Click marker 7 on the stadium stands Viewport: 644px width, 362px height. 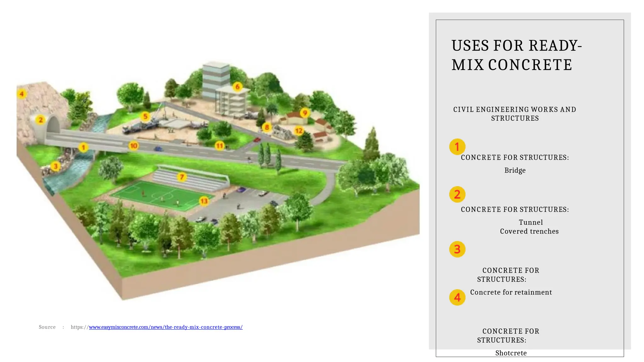point(182,177)
